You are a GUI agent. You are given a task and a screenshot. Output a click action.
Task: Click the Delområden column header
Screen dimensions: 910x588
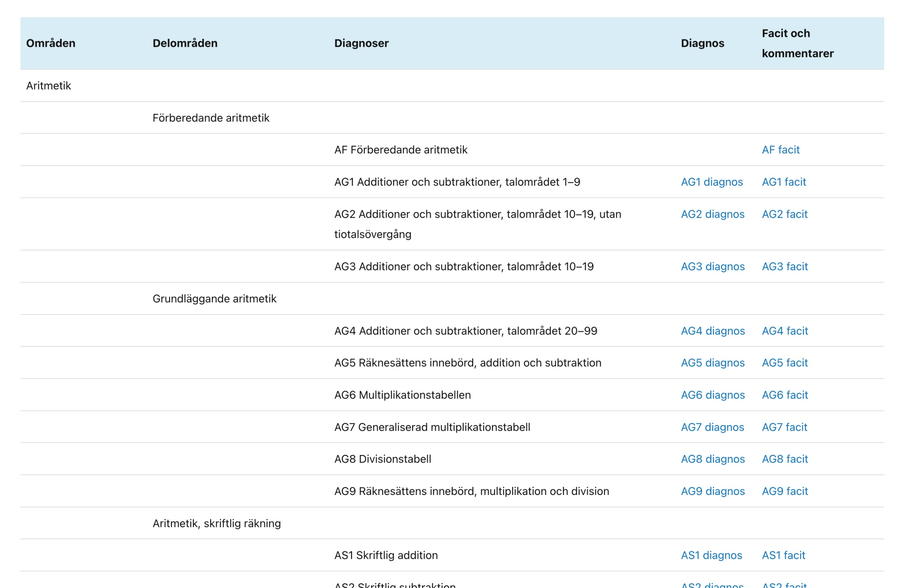click(x=185, y=43)
